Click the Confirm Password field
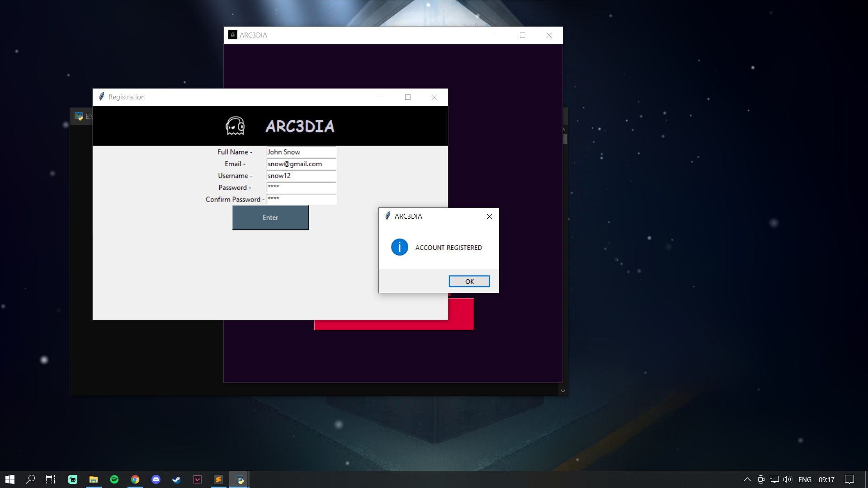 point(301,199)
